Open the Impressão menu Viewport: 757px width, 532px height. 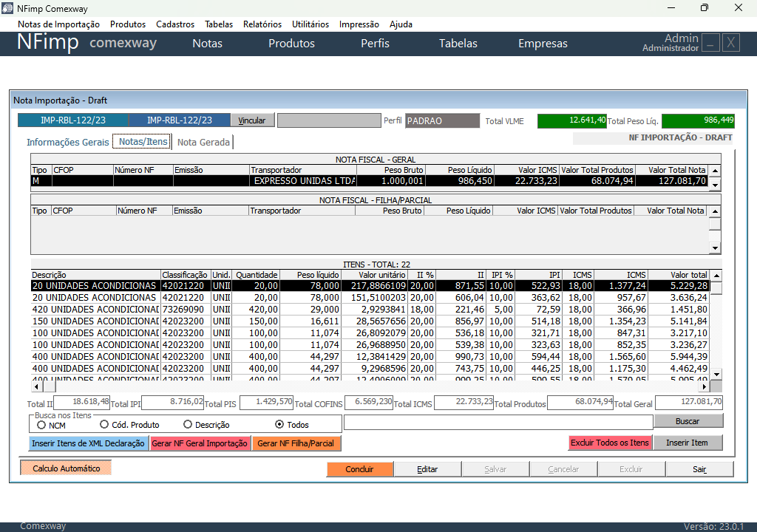(x=359, y=24)
